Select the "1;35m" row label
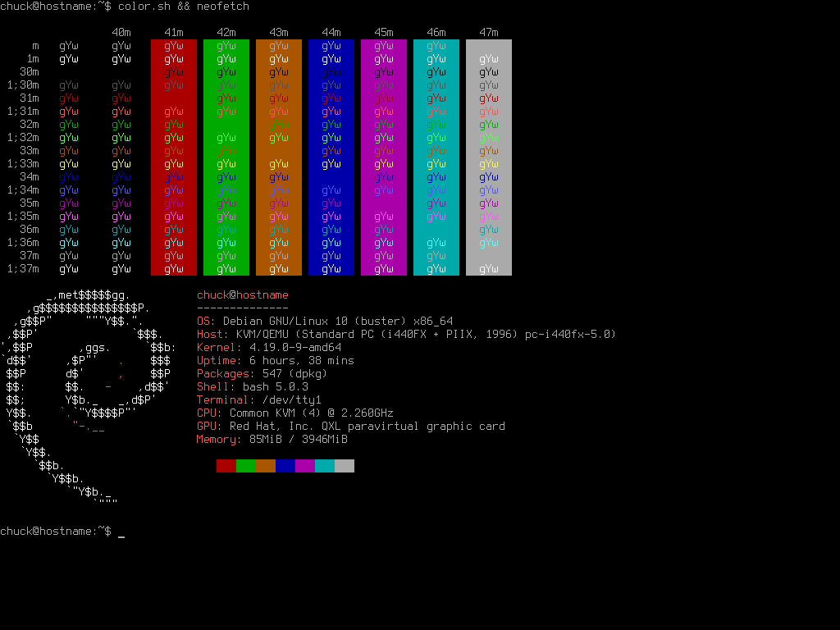 [23, 217]
